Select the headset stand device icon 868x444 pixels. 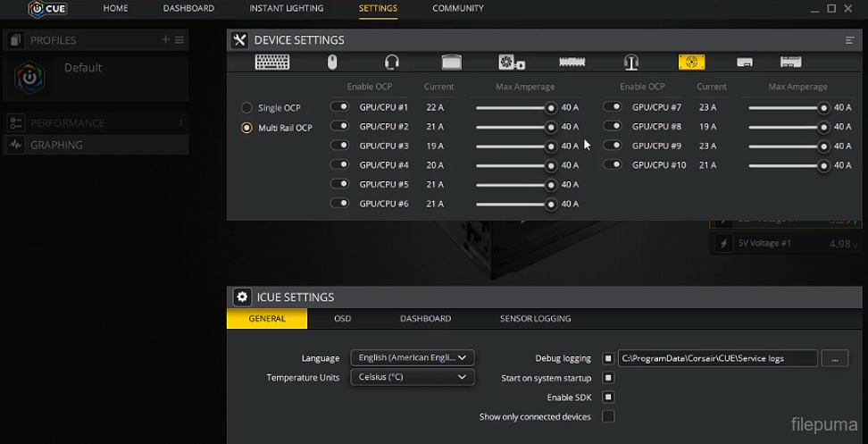point(631,63)
